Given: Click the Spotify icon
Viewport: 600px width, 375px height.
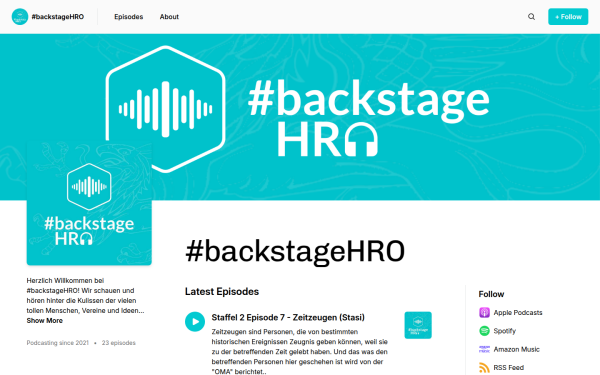Looking at the screenshot, I should pos(484,331).
